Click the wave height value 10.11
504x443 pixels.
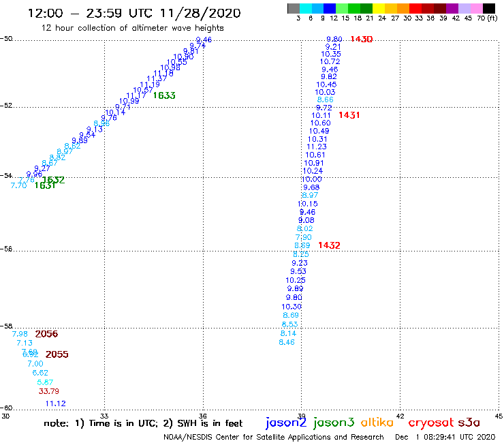pos(321,115)
